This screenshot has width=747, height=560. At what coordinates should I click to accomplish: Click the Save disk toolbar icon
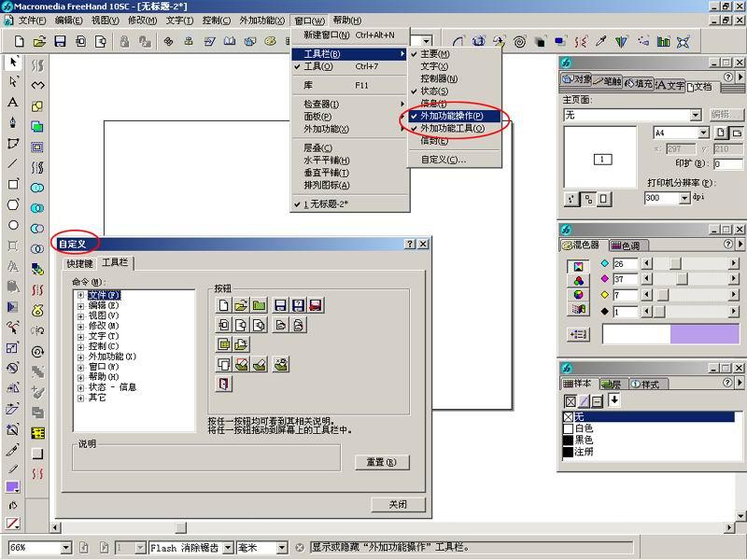point(60,41)
